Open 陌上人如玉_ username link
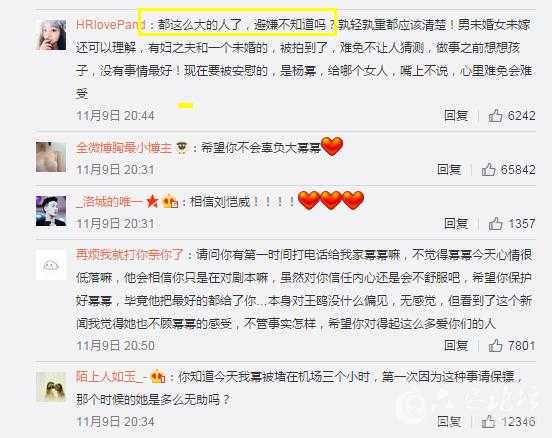 pyautogui.click(x=111, y=377)
